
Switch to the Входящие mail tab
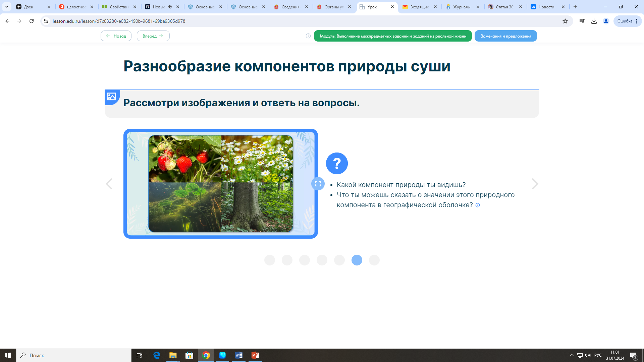(419, 7)
